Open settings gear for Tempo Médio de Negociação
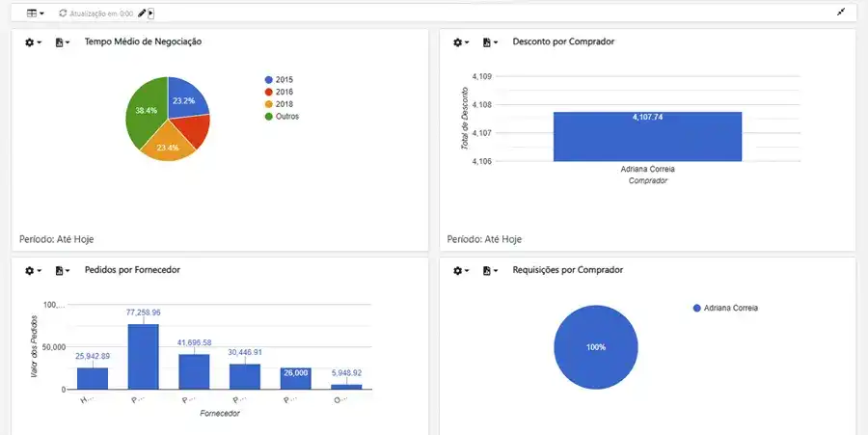The height and width of the screenshot is (435, 868). [32, 42]
